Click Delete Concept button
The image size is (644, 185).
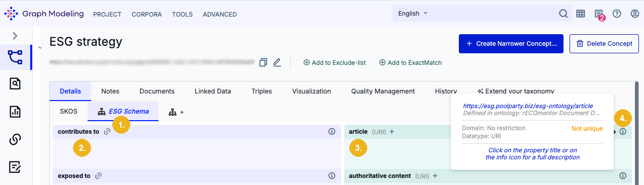(x=604, y=44)
